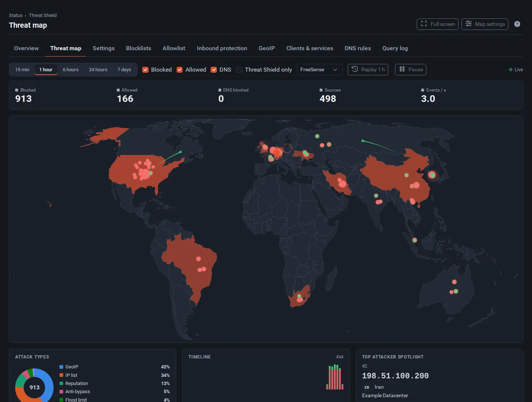Go to the Blocklists tab
Viewport: 532px width, 402px height.
(139, 48)
